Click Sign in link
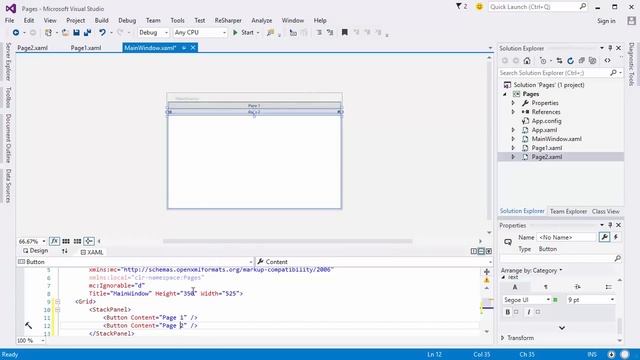Image resolution: width=640 pixels, height=360 pixels. pos(606,21)
